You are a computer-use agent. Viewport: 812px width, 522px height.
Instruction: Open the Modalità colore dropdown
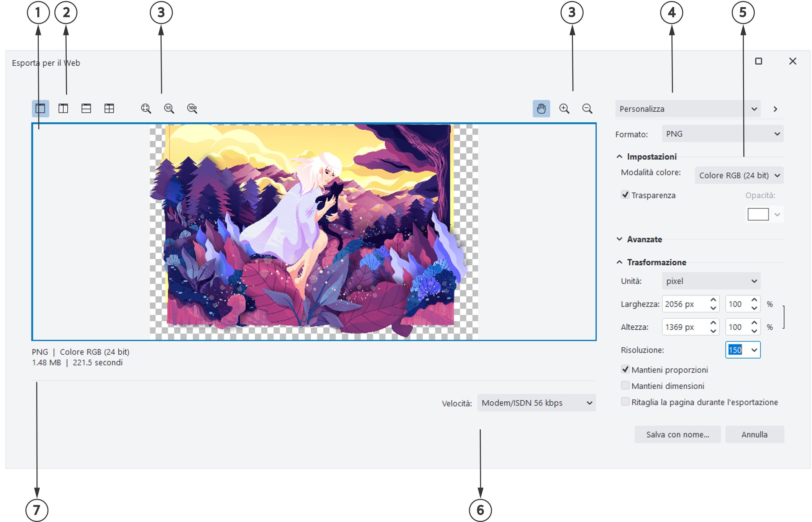pos(739,175)
